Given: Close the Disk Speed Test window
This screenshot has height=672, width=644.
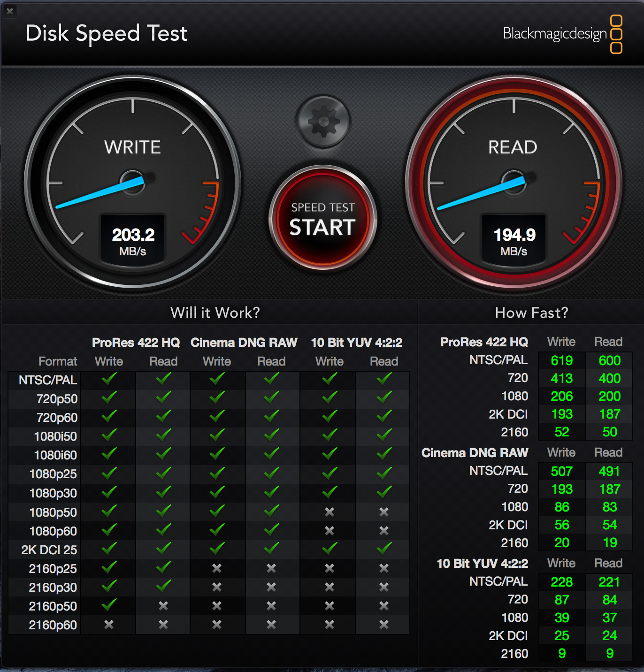Looking at the screenshot, I should coord(9,11).
